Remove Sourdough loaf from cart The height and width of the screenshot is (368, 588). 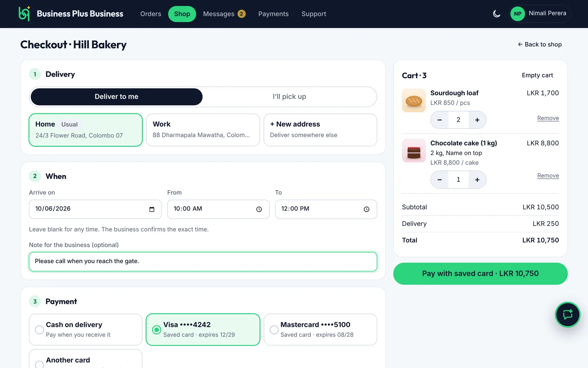tap(548, 118)
